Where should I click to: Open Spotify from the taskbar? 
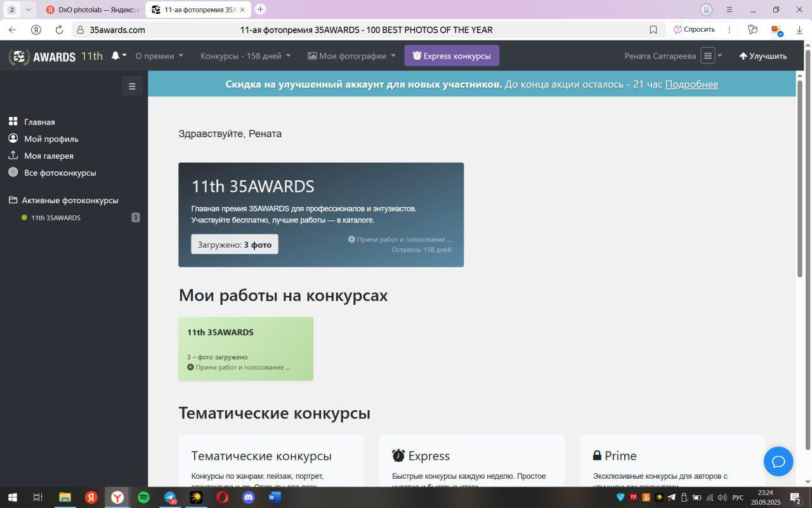(143, 497)
